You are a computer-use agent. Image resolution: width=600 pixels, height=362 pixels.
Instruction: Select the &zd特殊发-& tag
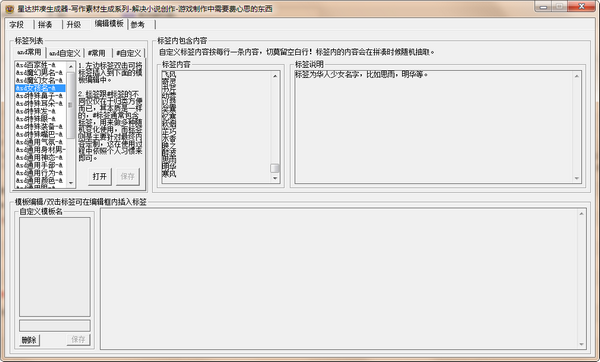pyautogui.click(x=40, y=111)
